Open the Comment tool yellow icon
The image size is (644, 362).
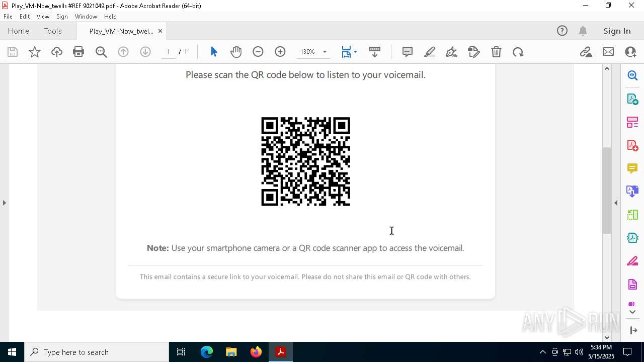(x=632, y=168)
